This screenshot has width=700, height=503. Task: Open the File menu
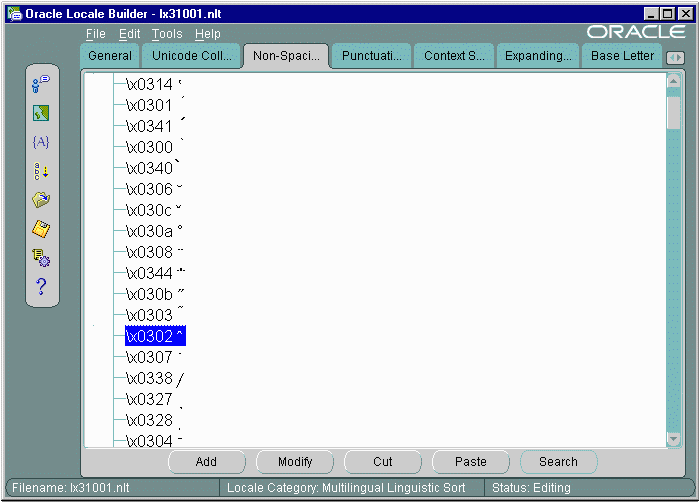[x=95, y=34]
